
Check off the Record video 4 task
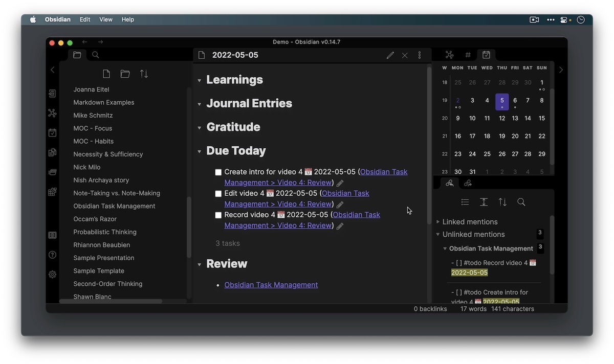(x=218, y=215)
